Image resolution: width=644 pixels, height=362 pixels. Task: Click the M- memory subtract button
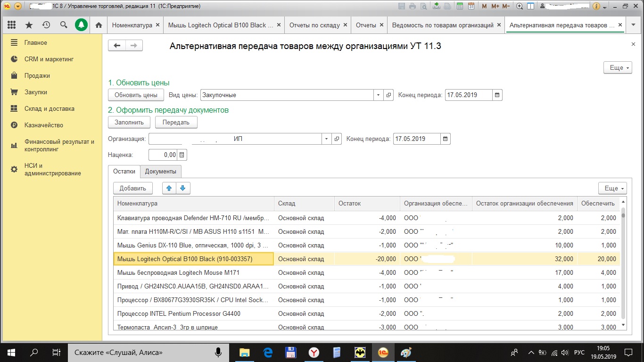[506, 6]
